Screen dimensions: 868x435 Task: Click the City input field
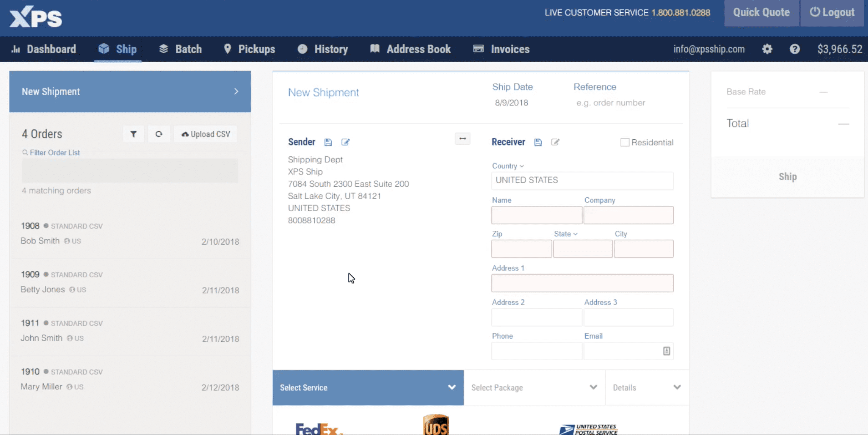click(x=644, y=249)
